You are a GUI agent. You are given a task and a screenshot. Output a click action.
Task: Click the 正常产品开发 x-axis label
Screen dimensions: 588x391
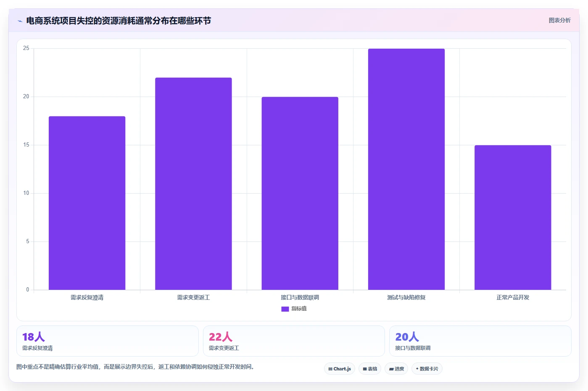[x=513, y=297]
